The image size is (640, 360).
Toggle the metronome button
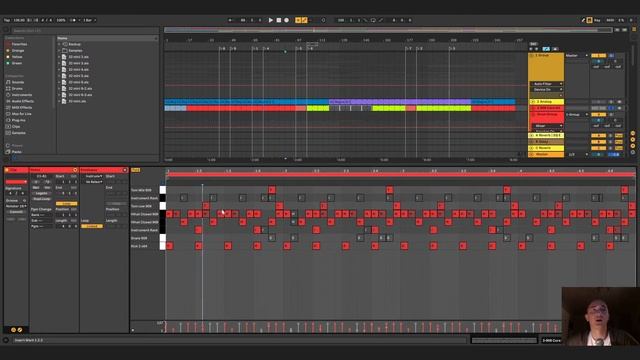73,20
